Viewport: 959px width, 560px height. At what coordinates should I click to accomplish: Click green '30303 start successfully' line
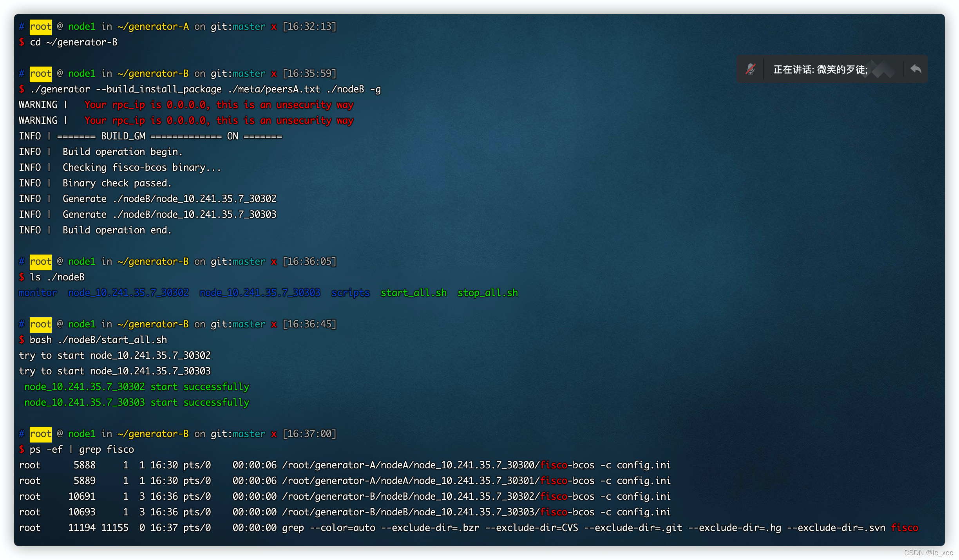point(137,403)
